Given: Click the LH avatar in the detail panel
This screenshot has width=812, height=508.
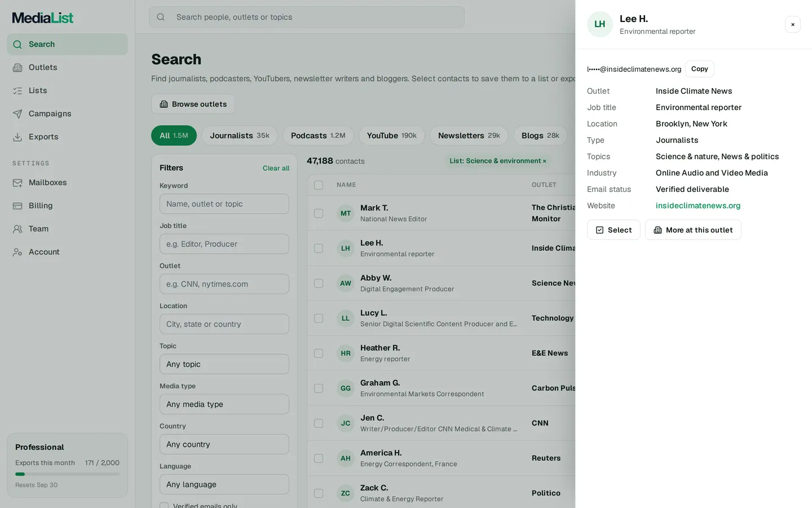Looking at the screenshot, I should tap(600, 24).
